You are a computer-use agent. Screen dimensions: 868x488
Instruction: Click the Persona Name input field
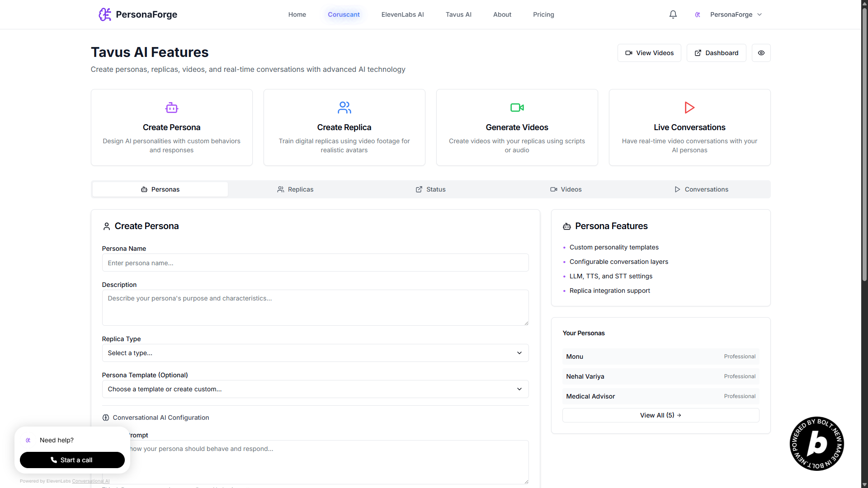pos(315,263)
